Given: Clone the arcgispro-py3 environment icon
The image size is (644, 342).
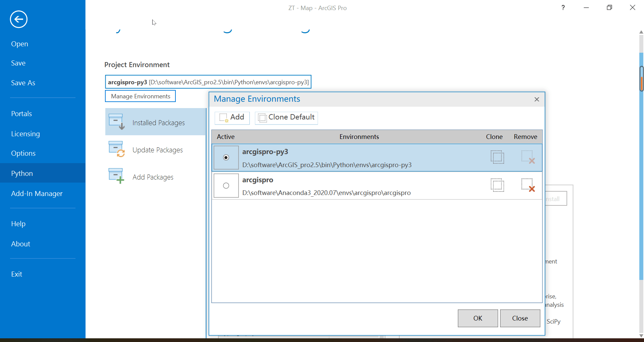Looking at the screenshot, I should coord(497,157).
